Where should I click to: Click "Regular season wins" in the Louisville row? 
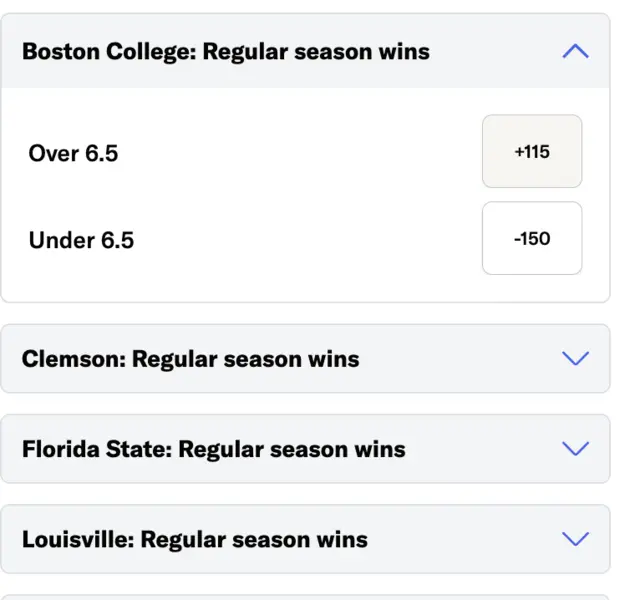pos(254,539)
